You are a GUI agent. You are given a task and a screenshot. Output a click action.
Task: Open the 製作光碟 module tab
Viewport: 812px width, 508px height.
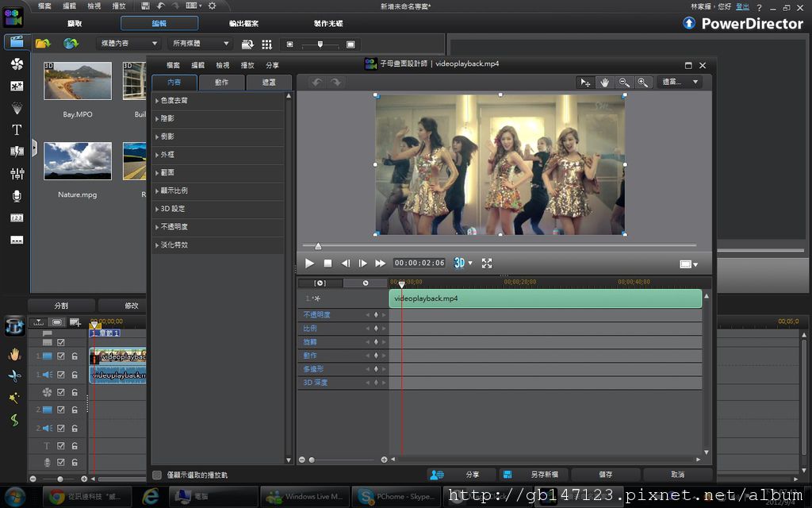coord(328,23)
